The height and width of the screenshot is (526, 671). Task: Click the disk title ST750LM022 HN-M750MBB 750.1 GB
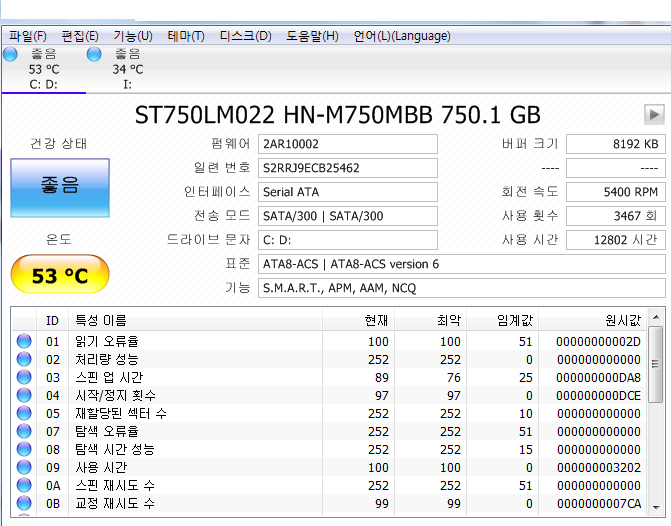click(338, 115)
